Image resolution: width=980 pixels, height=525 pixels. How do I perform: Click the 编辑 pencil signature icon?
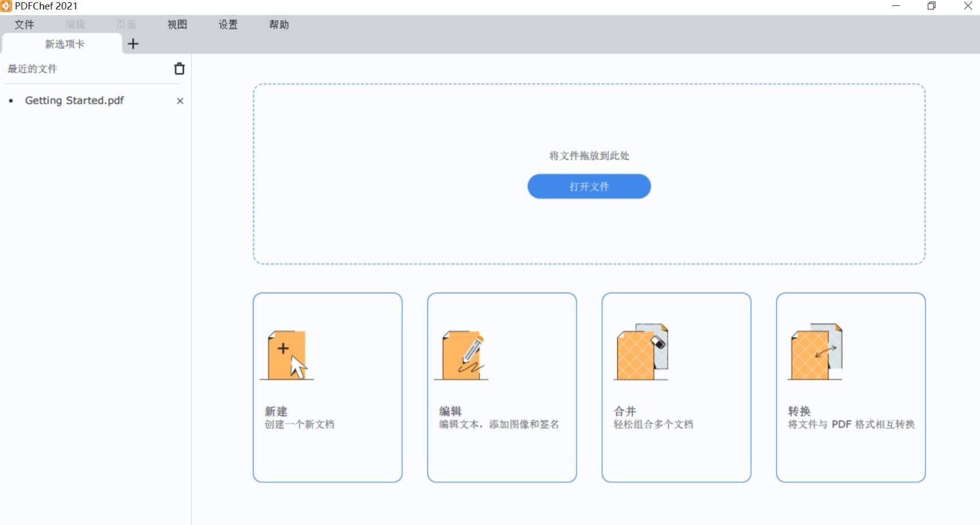point(461,355)
